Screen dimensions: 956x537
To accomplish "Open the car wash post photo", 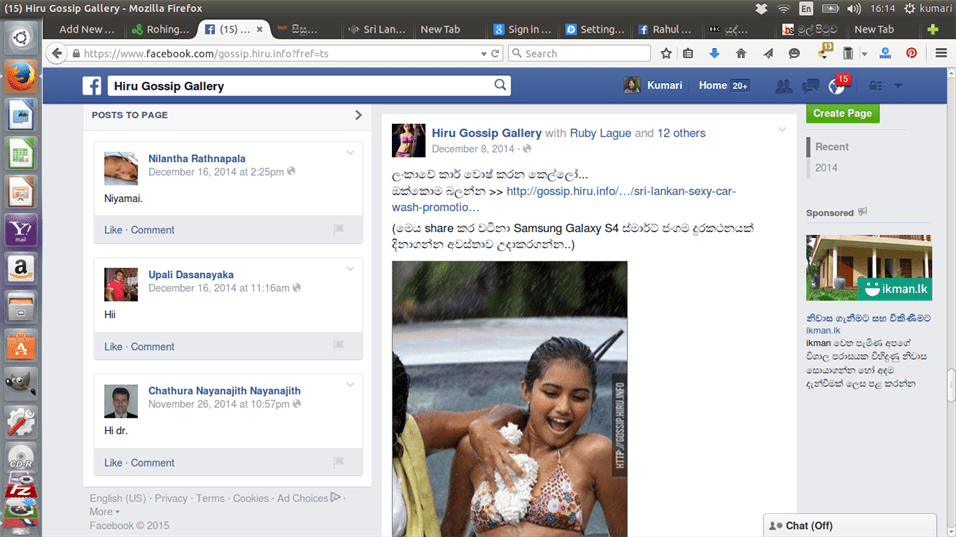I will [509, 399].
